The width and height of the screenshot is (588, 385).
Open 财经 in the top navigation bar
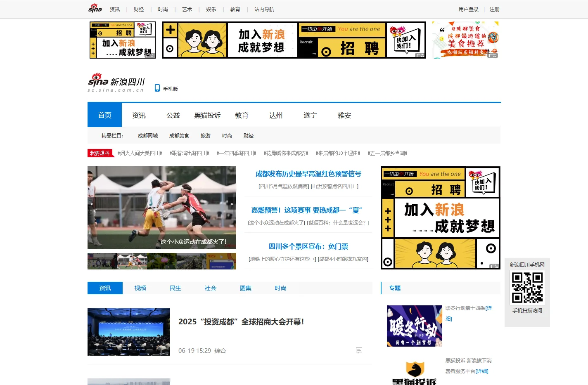(x=139, y=9)
